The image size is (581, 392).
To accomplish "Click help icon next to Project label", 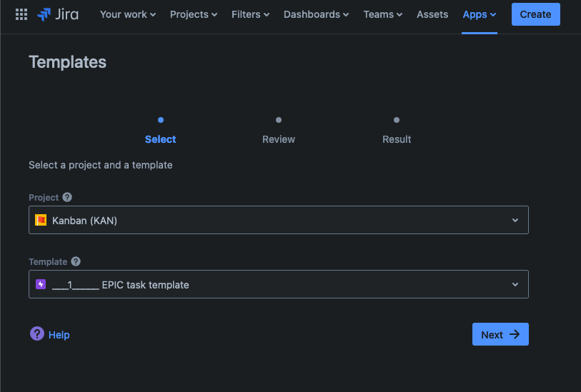I will 67,197.
